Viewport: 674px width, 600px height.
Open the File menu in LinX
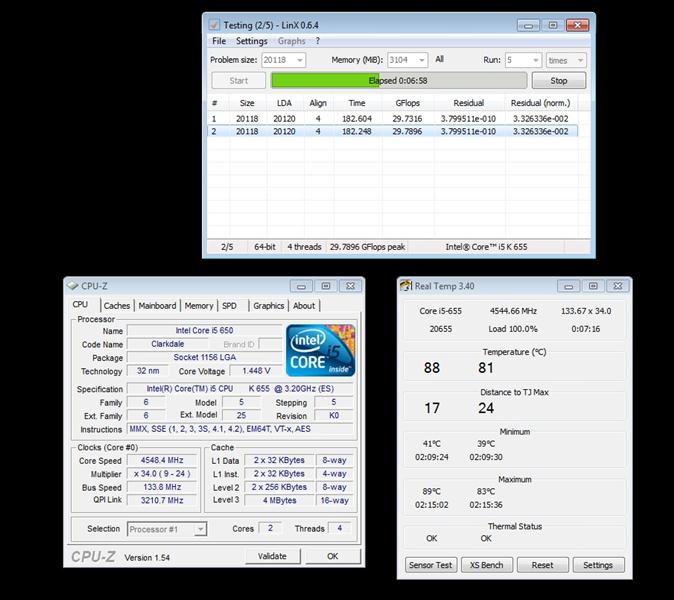218,41
